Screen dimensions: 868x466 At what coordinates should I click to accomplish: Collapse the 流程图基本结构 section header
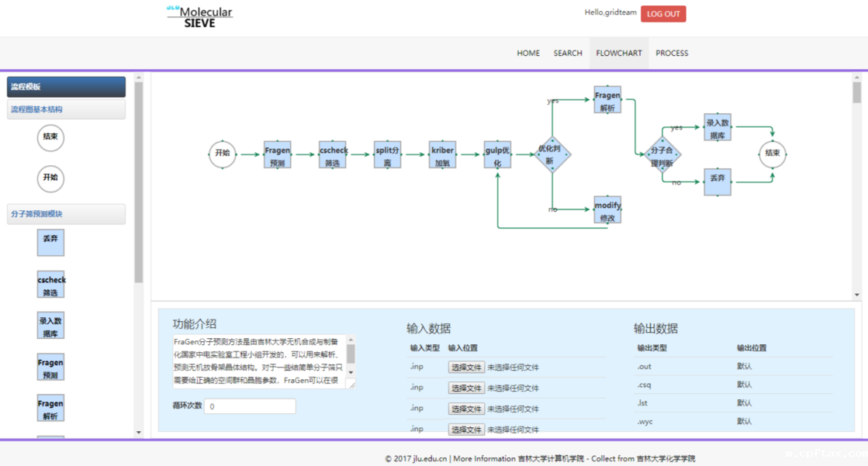click(x=66, y=109)
